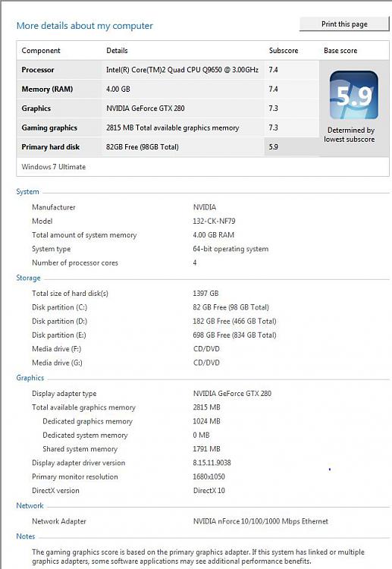Click the Notes section heading
The image size is (392, 569).
pos(26,536)
